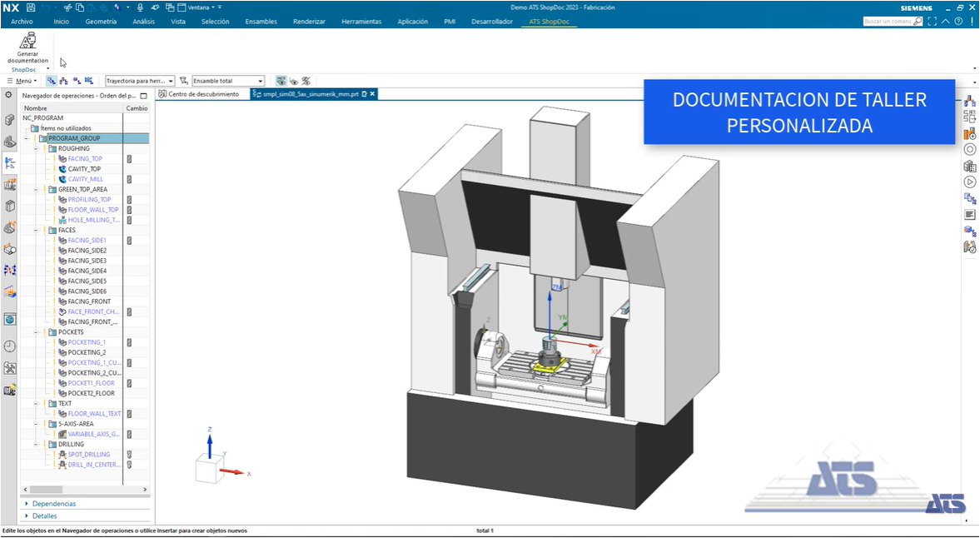Screen dimensions: 980x538
Task: Collapse the POCKETS group node
Action: pos(36,332)
